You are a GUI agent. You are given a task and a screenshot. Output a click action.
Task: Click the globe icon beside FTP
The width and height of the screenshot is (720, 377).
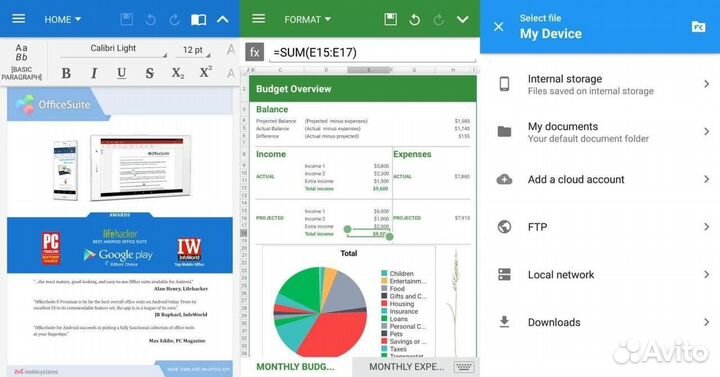coord(504,227)
